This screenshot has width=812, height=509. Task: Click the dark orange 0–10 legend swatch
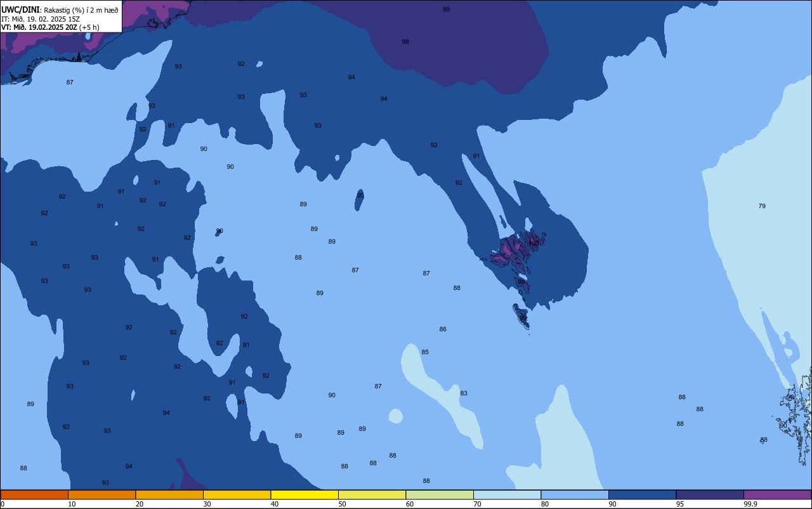tap(34, 494)
